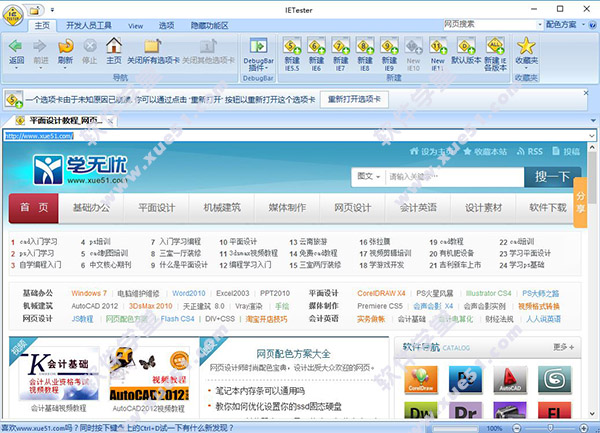Create new IE7 tab
Viewport: 600px width, 433px height.
(340, 46)
